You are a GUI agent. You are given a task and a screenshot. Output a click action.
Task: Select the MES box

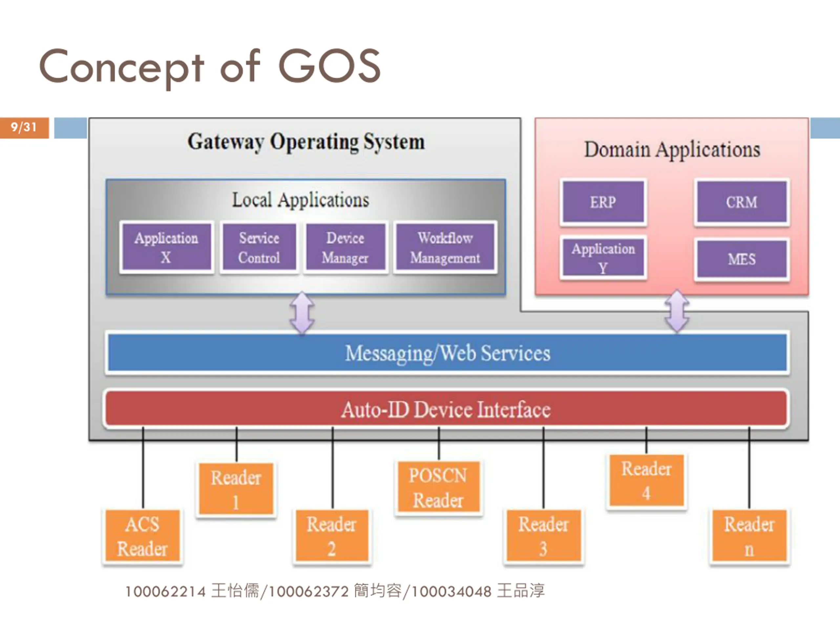pyautogui.click(x=742, y=259)
